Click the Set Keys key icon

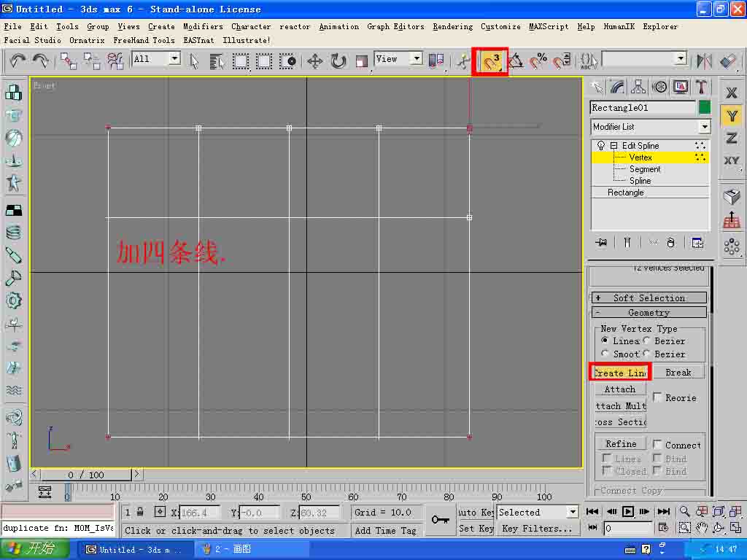pos(440,519)
